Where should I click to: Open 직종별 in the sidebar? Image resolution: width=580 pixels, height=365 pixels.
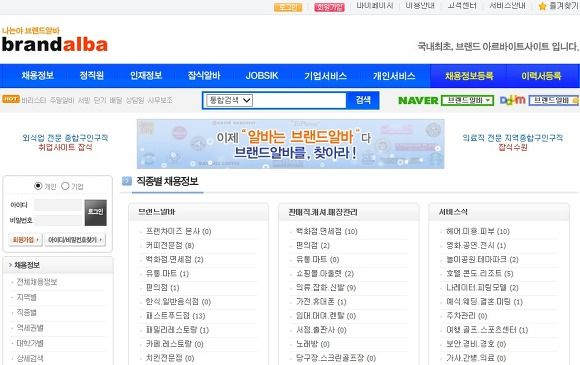[x=26, y=313]
